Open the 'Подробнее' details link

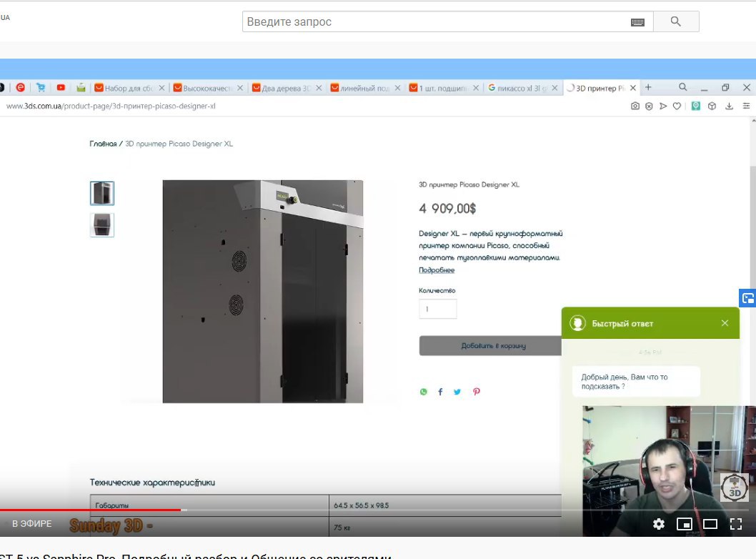[437, 270]
